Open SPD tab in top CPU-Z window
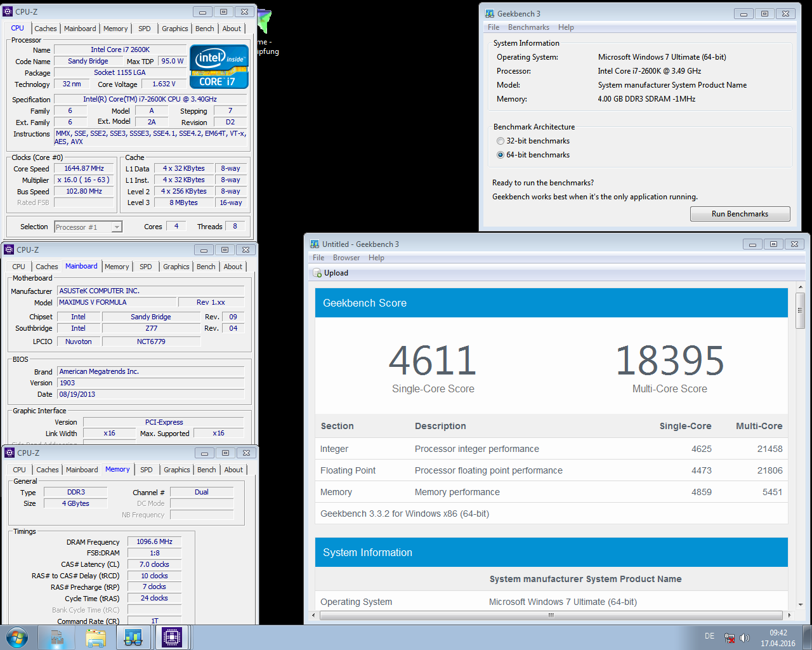This screenshot has width=812, height=650. pyautogui.click(x=145, y=29)
